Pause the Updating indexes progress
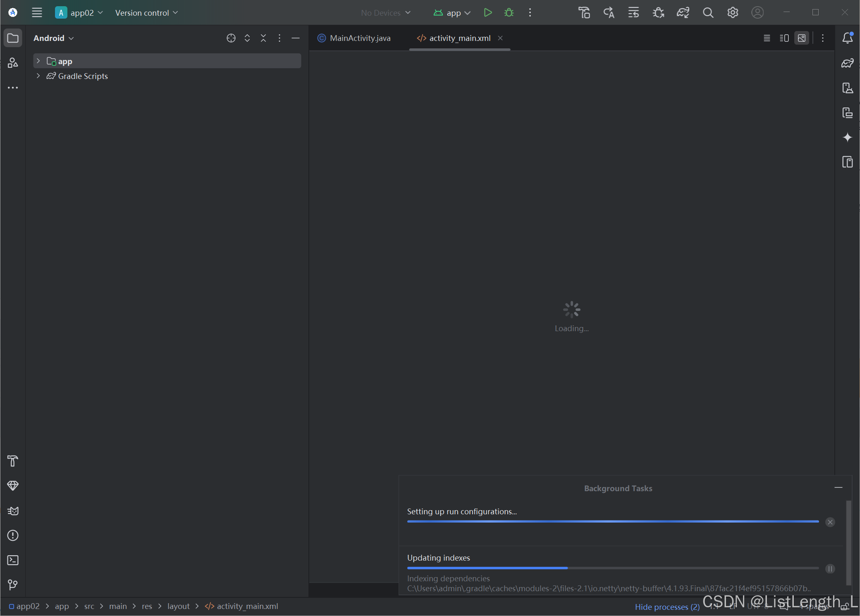This screenshot has height=616, width=860. click(x=830, y=569)
